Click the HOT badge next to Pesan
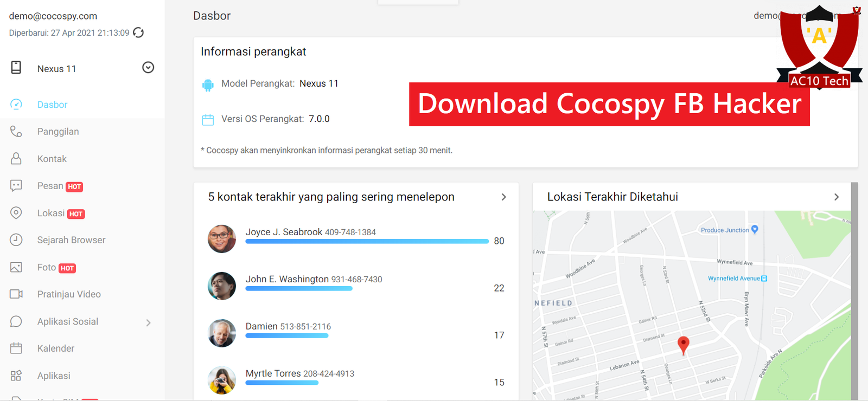 pyautogui.click(x=74, y=187)
